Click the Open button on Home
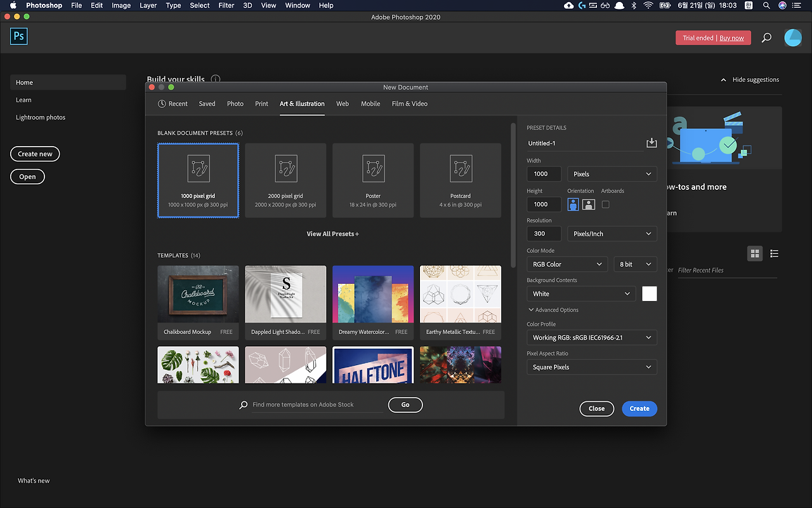812x508 pixels. click(27, 177)
